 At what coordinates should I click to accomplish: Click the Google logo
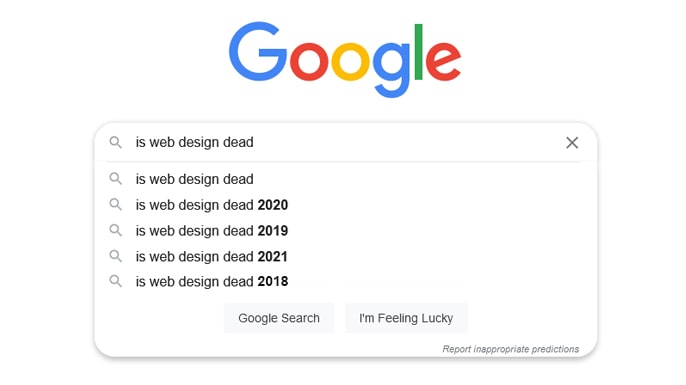pos(345,59)
